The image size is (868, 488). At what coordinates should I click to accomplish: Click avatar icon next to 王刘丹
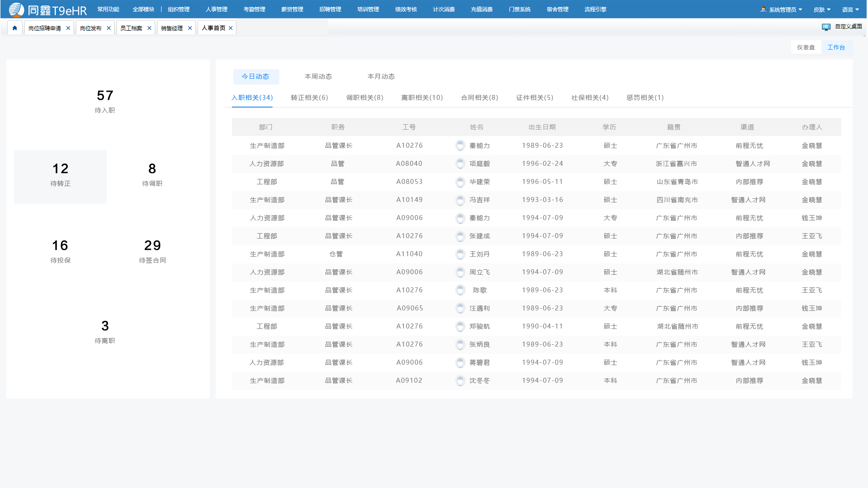[460, 254]
